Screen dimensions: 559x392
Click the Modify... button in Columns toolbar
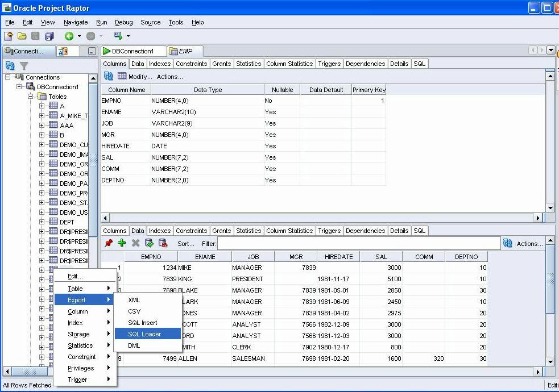(140, 77)
